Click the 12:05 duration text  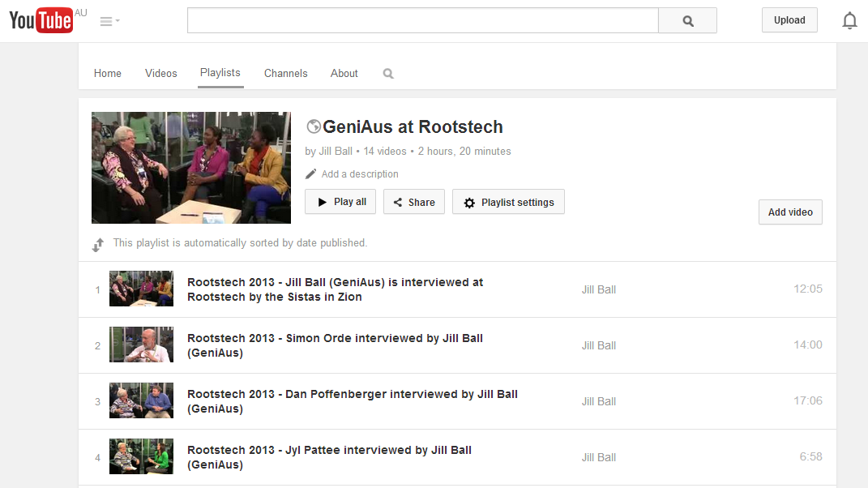(x=808, y=289)
